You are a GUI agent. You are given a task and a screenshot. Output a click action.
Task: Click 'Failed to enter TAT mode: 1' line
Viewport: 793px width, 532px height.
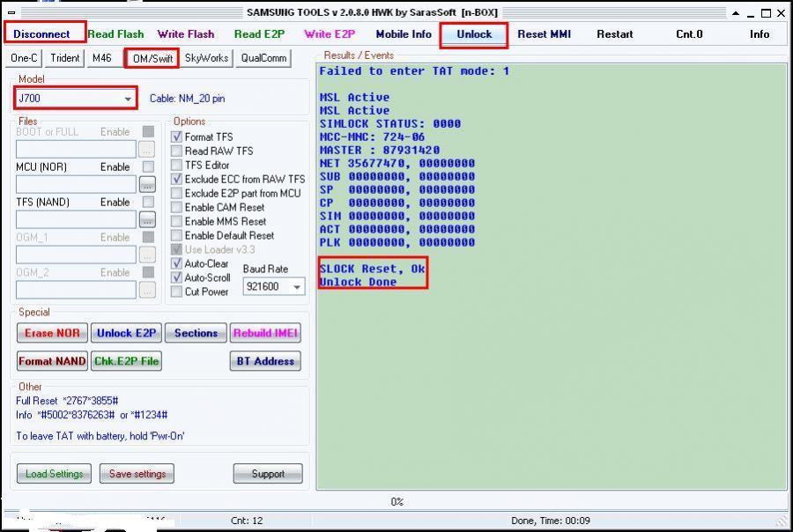(414, 71)
